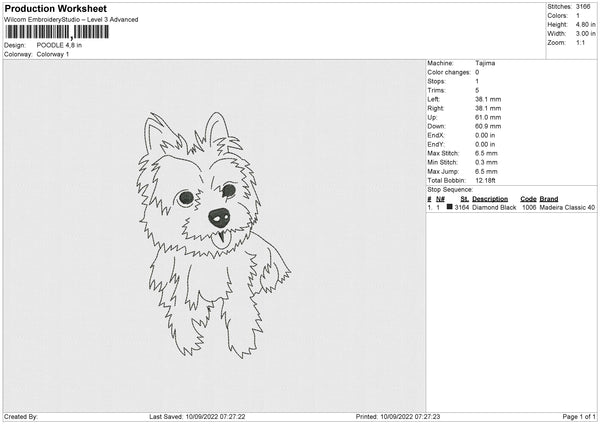Click the EndY label

coord(436,144)
